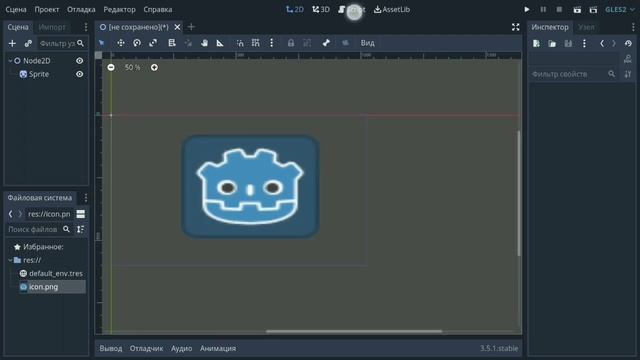Select the Sprite node
This screenshot has height=360, width=640.
(39, 74)
